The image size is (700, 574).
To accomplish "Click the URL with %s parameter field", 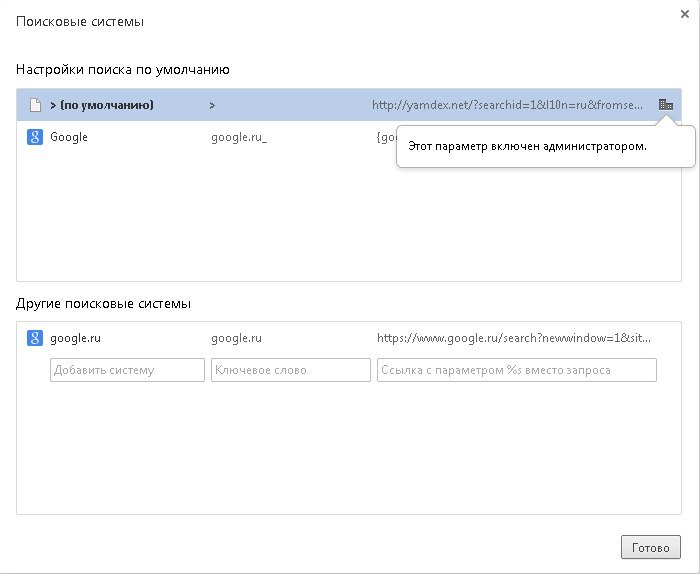I will (516, 370).
